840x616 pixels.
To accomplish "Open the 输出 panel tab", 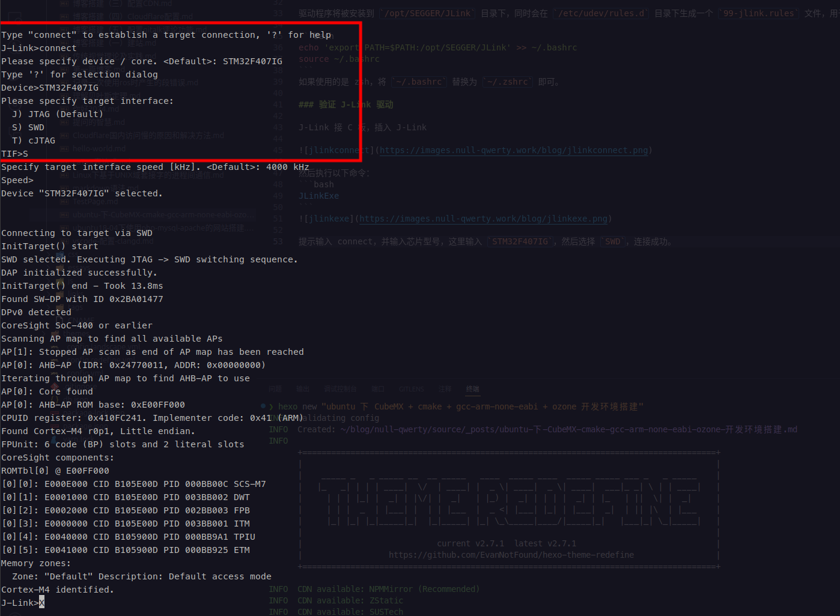I will [303, 389].
